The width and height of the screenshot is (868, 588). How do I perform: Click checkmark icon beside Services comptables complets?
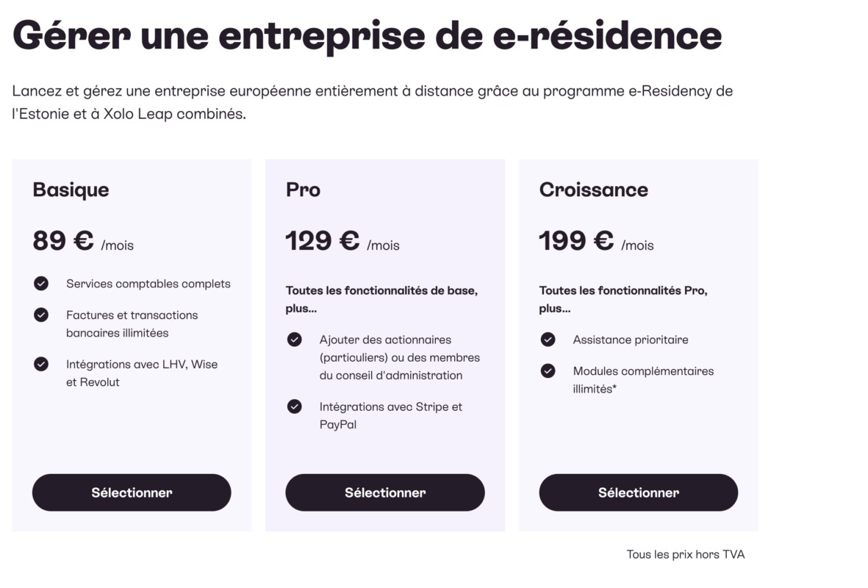[x=41, y=284]
